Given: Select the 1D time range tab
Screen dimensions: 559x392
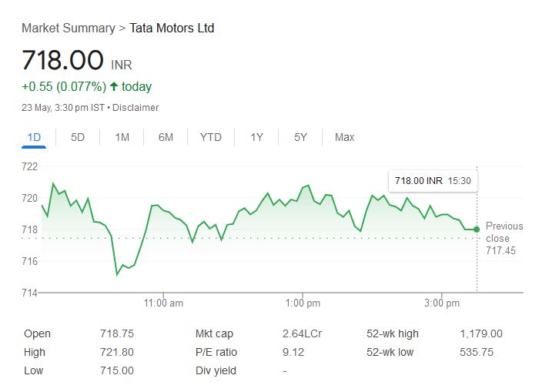Looking at the screenshot, I should click(34, 137).
